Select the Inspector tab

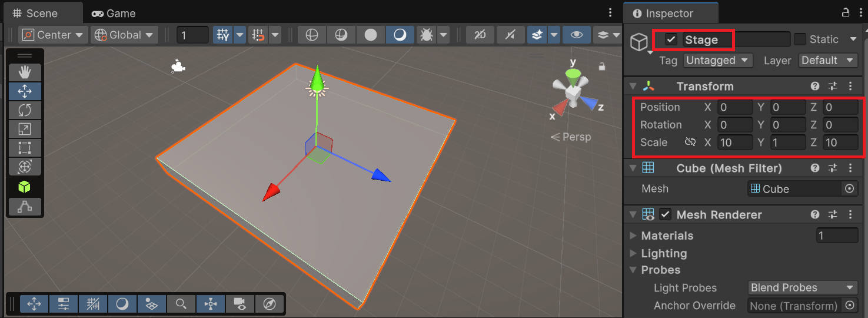click(x=663, y=13)
